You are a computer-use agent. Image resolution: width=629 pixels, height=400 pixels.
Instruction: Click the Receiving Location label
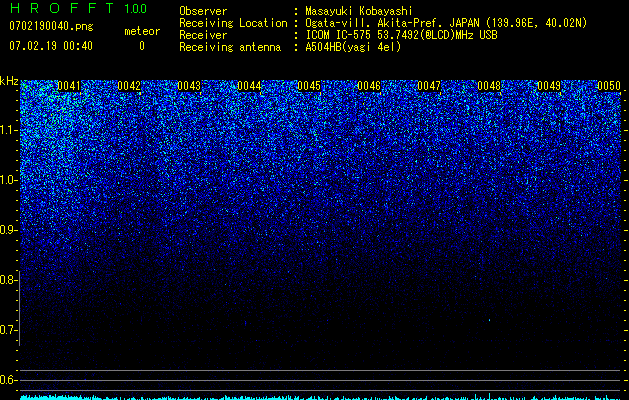[x=233, y=23]
